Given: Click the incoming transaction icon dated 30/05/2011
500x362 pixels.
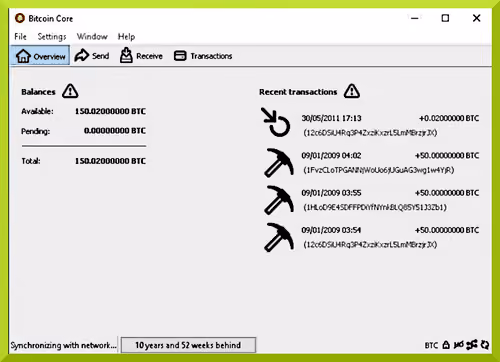Looking at the screenshot, I should click(275, 122).
